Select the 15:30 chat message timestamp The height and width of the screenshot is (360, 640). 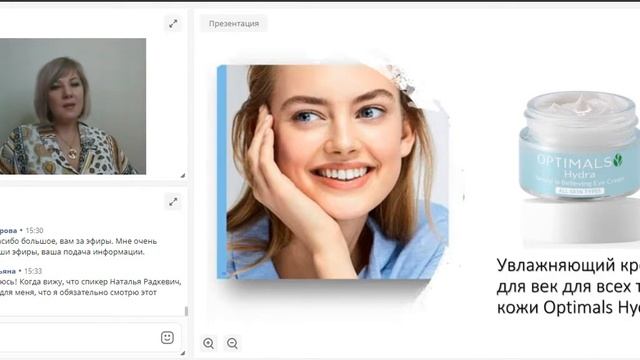coord(34,231)
